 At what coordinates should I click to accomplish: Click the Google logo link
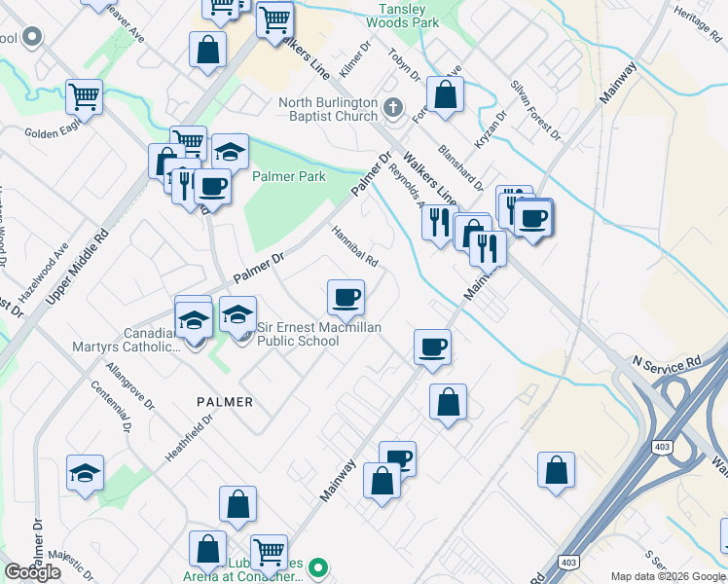(32, 572)
